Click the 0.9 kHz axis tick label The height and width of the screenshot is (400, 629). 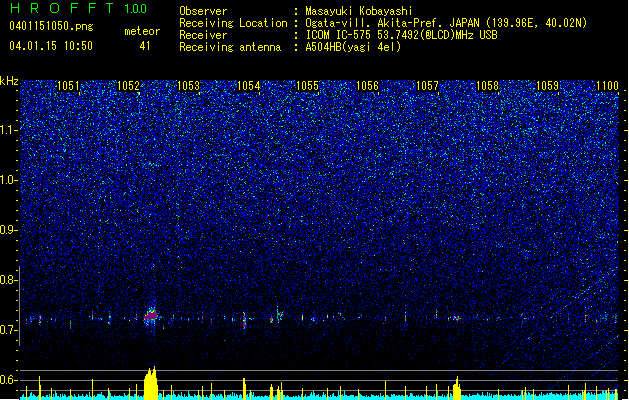coord(9,230)
